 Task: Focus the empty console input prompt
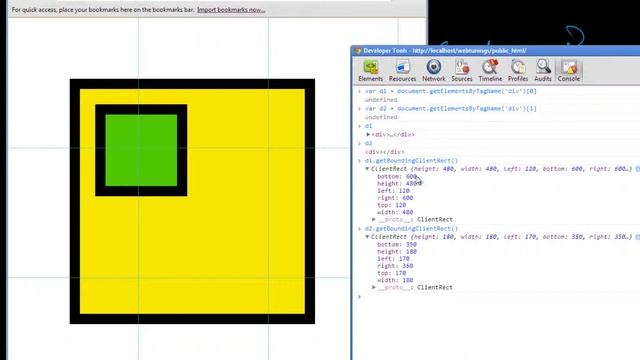point(498,297)
